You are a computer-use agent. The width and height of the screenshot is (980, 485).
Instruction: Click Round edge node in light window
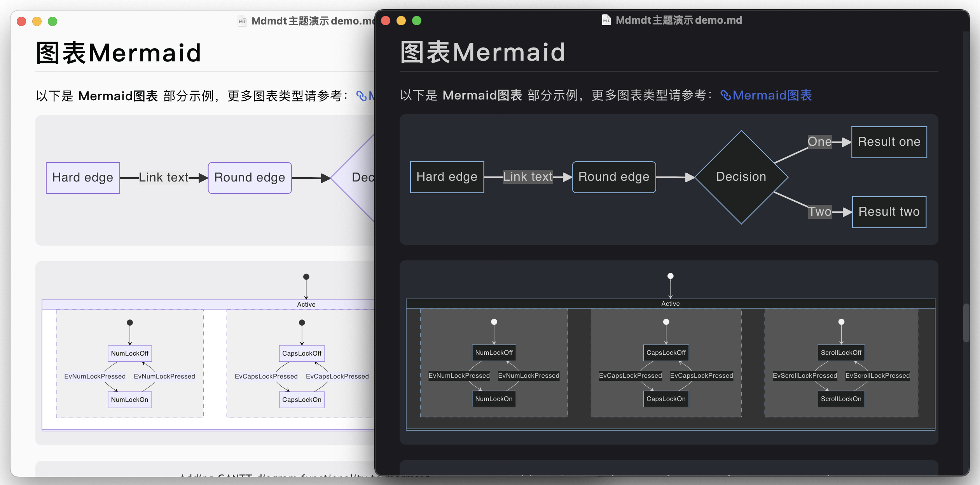click(250, 178)
